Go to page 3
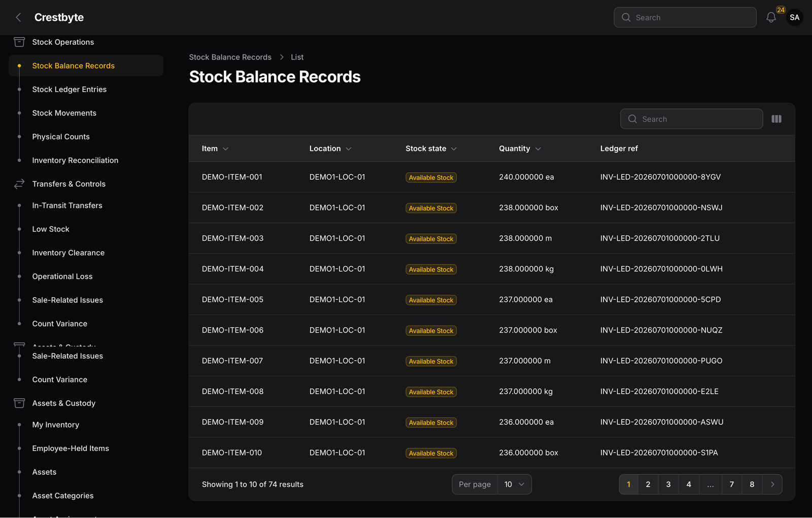Viewport: 812px width, 518px height. tap(668, 484)
